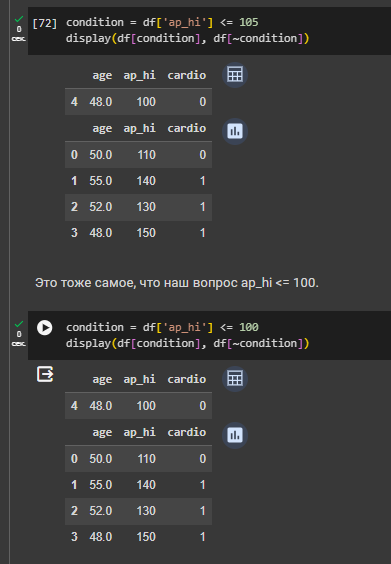Open interactive table for first cell output
391x564 pixels.
tap(235, 75)
